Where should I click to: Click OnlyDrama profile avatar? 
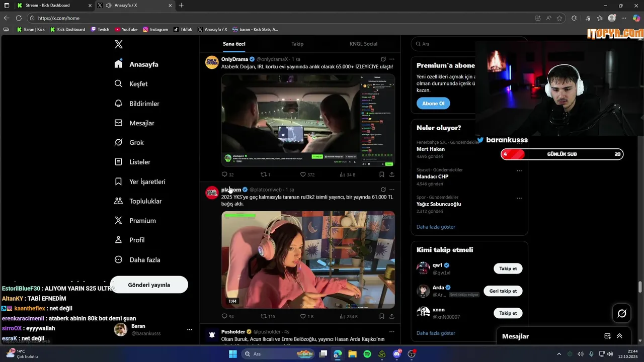pyautogui.click(x=212, y=62)
